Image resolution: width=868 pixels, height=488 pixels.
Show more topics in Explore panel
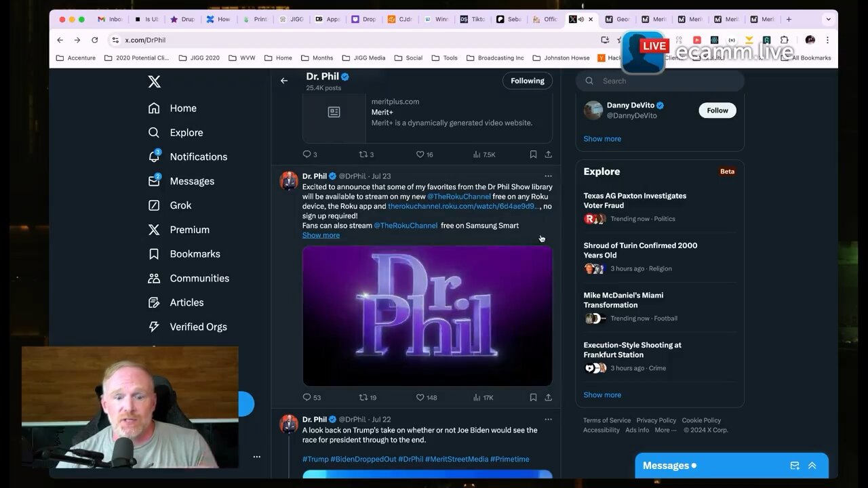tap(602, 395)
